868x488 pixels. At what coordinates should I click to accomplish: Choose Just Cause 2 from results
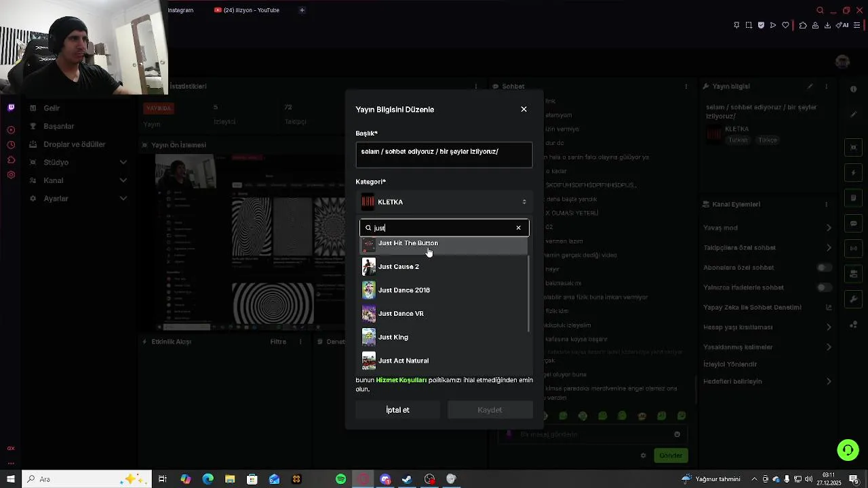(443, 266)
